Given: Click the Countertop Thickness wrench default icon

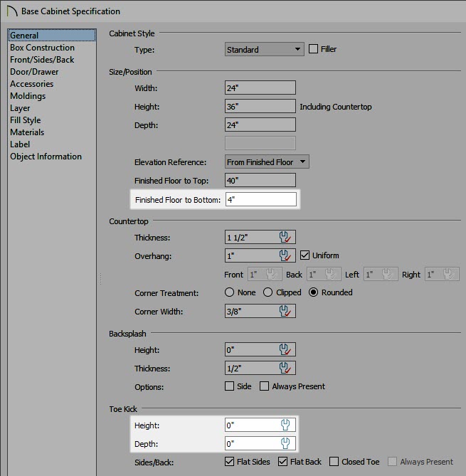Looking at the screenshot, I should pyautogui.click(x=285, y=237).
